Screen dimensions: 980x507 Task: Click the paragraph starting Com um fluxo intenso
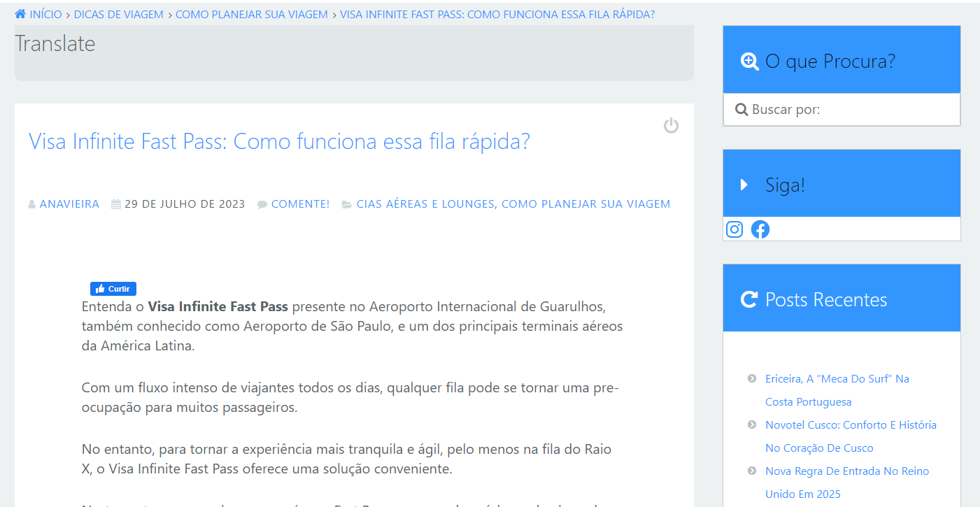click(350, 397)
